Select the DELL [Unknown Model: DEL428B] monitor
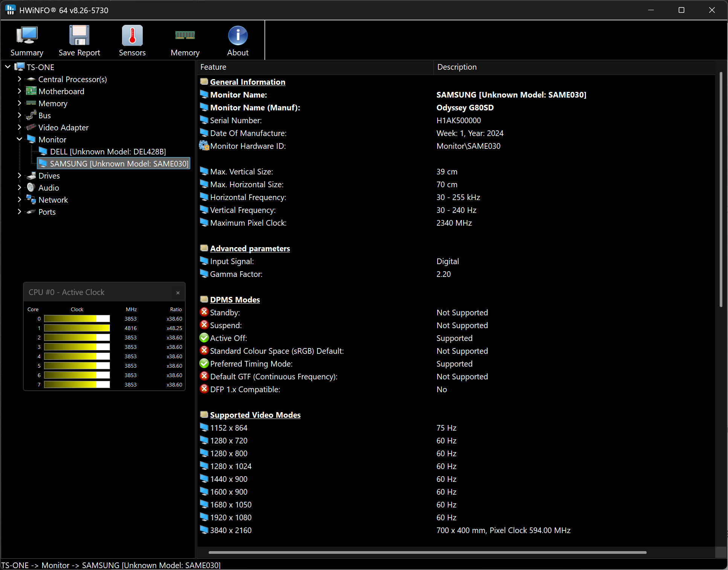This screenshot has height=570, width=728. pyautogui.click(x=108, y=151)
